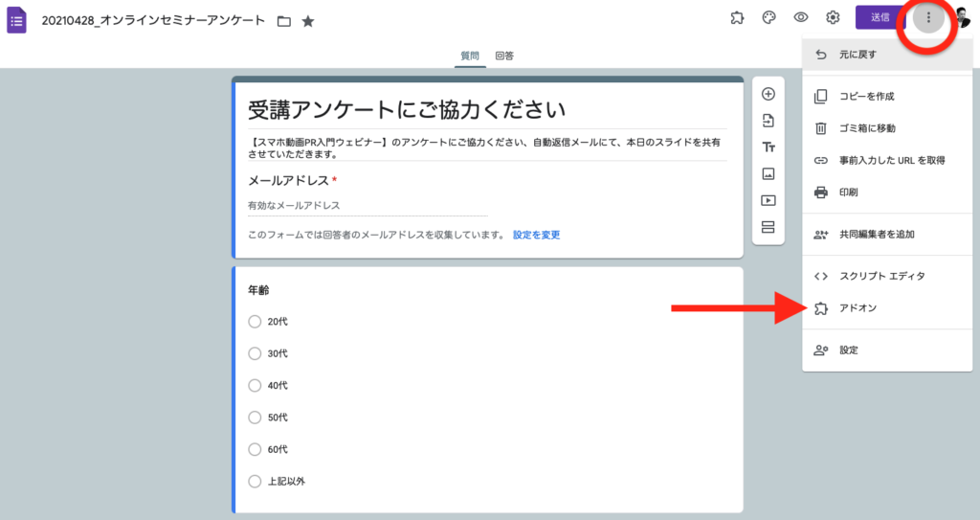Select the 上記以外 radio option

255,481
